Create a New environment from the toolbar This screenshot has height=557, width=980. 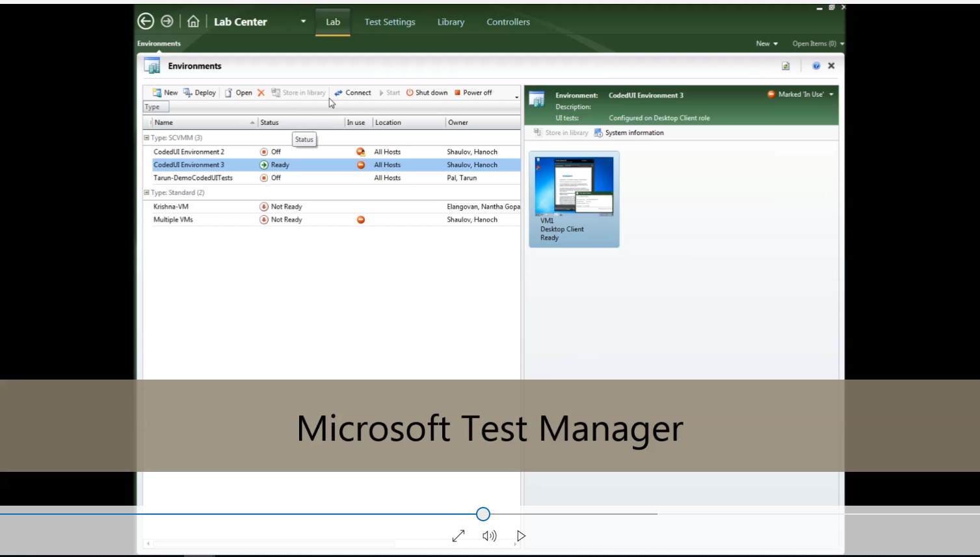165,93
